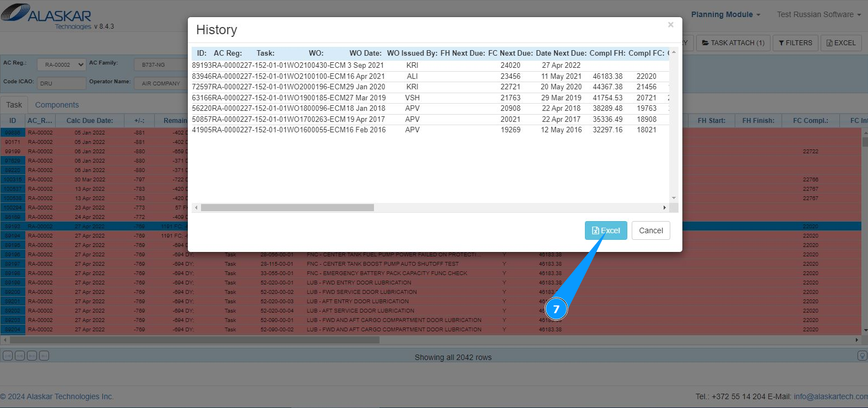The height and width of the screenshot is (408, 868).
Task: Export the History table with the Excel button
Action: click(606, 230)
